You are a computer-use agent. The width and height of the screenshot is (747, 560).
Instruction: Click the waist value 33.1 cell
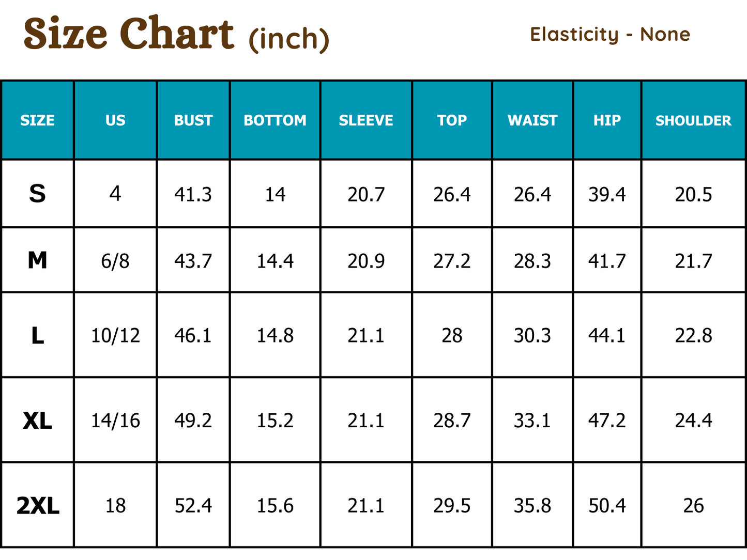(532, 421)
